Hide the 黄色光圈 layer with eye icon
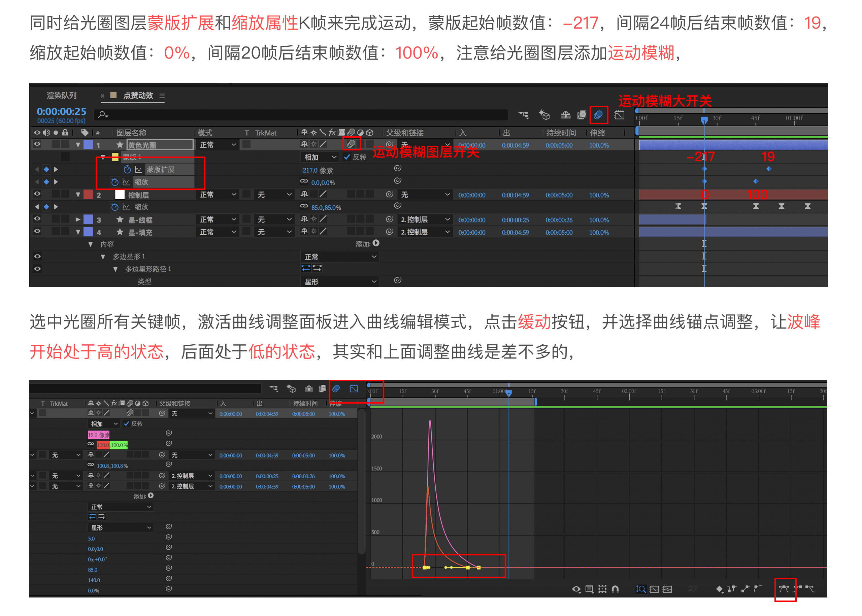 coord(37,144)
